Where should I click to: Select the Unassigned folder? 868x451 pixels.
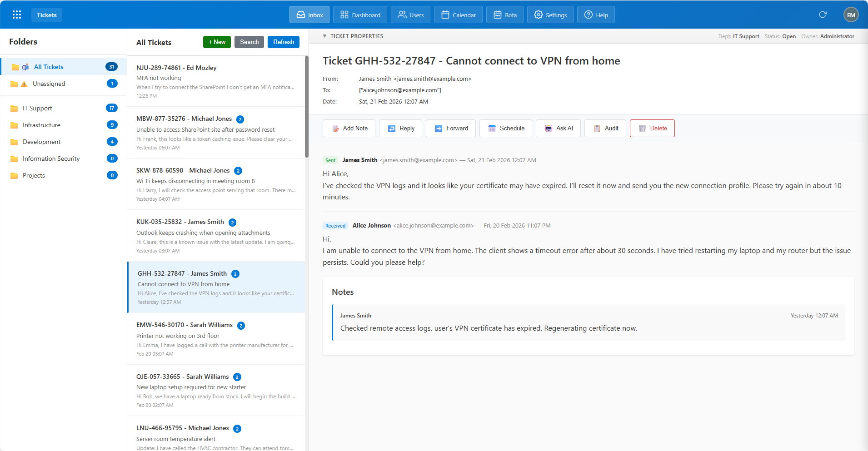click(64, 84)
